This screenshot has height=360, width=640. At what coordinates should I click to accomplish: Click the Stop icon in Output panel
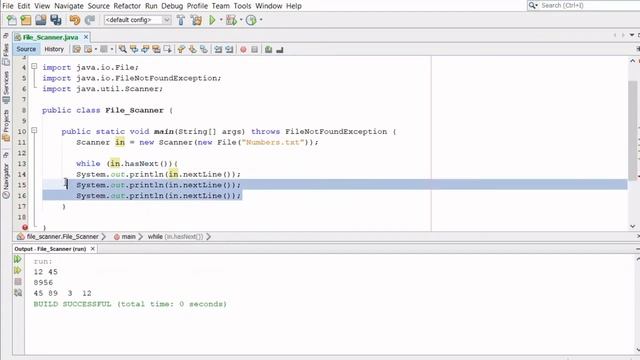click(18, 282)
